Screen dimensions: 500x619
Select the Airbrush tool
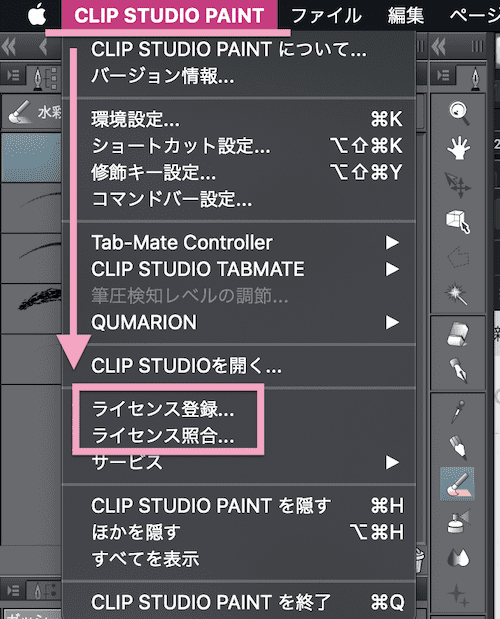pyautogui.click(x=459, y=521)
